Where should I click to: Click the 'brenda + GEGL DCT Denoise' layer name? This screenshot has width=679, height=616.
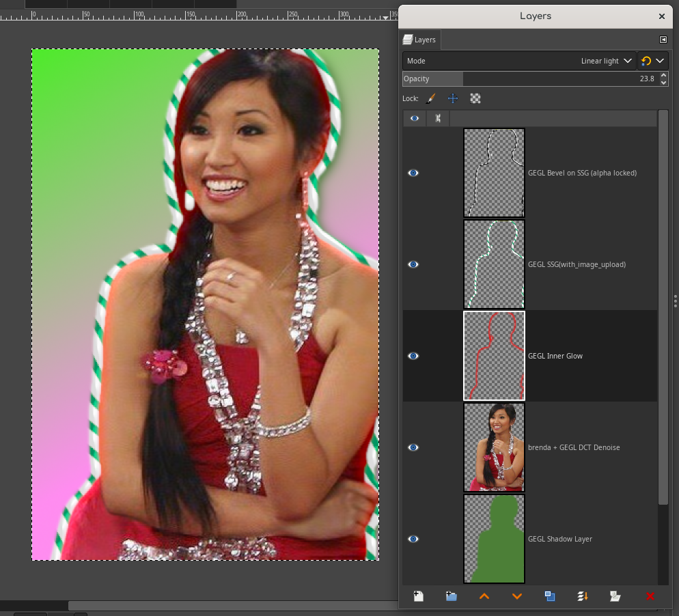tap(573, 447)
